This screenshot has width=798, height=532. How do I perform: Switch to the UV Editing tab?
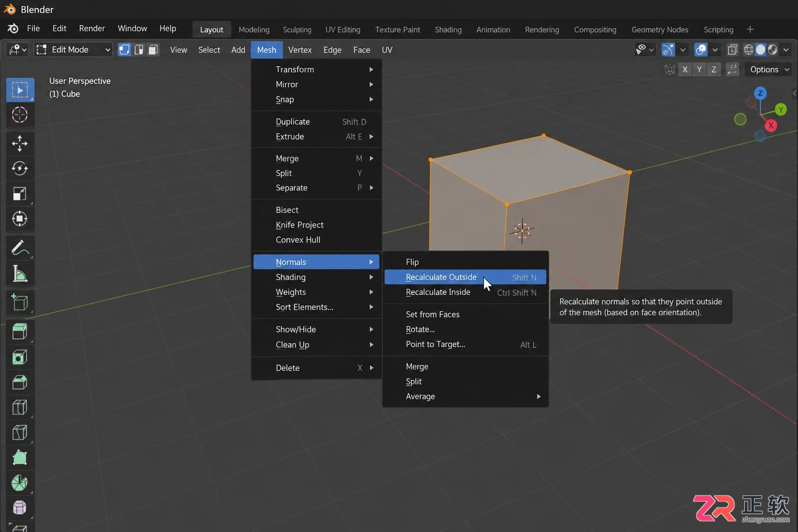click(x=342, y=29)
